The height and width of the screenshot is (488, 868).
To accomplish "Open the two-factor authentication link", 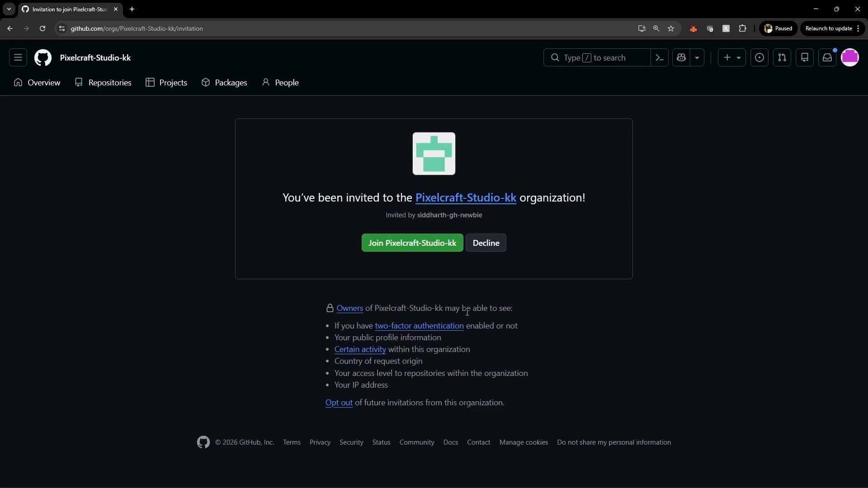I will point(419,326).
